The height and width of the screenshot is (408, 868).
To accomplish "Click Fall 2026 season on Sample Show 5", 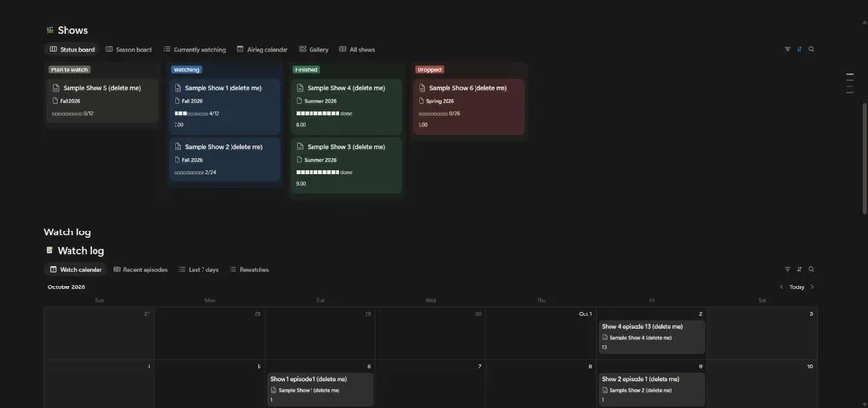I will click(x=66, y=101).
